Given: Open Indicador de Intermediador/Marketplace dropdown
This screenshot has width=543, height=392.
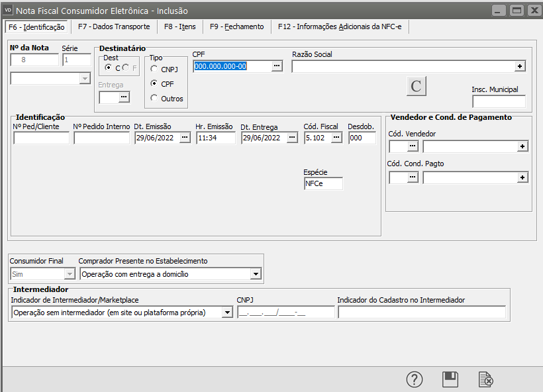Looking at the screenshot, I should click(x=228, y=313).
